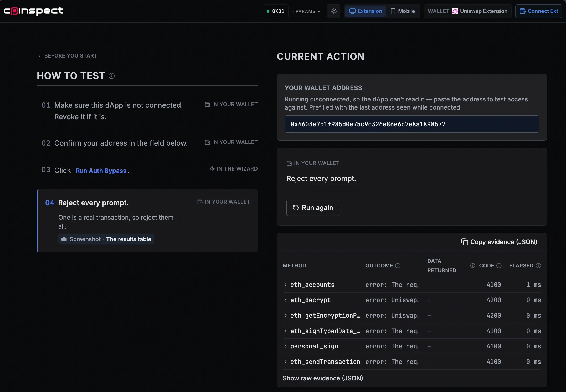Screen dimensions: 566x392
Task: Toggle the light/dark theme sun icon
Action: point(334,11)
